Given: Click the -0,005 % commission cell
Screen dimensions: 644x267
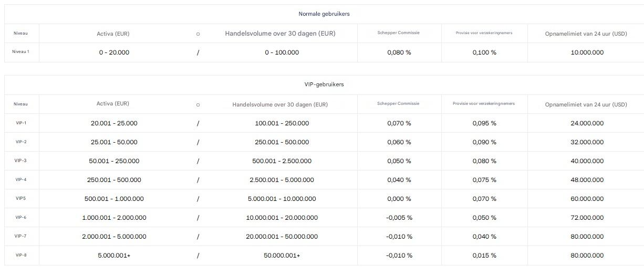Looking at the screenshot, I should tap(399, 218).
